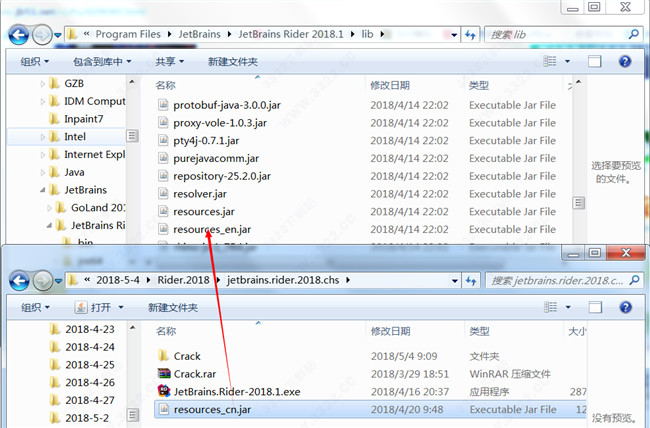Sort by 大小 column in chs window

point(577,331)
